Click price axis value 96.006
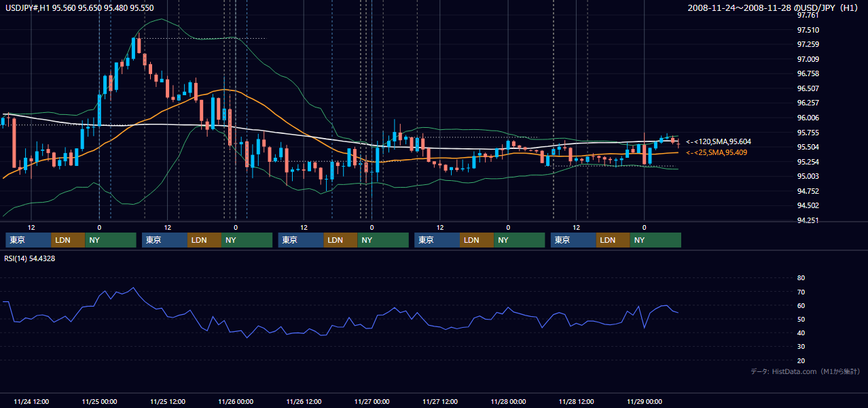868x408 pixels. pyautogui.click(x=808, y=118)
